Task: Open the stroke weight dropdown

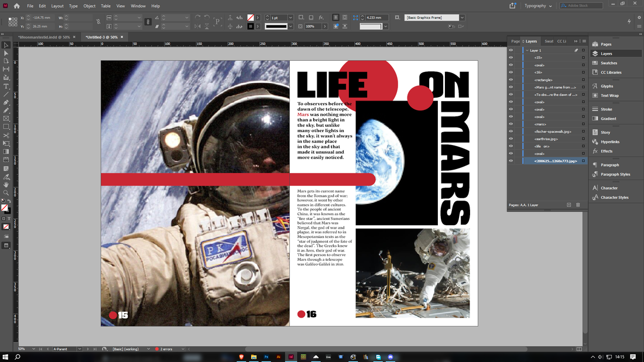Action: [x=290, y=18]
